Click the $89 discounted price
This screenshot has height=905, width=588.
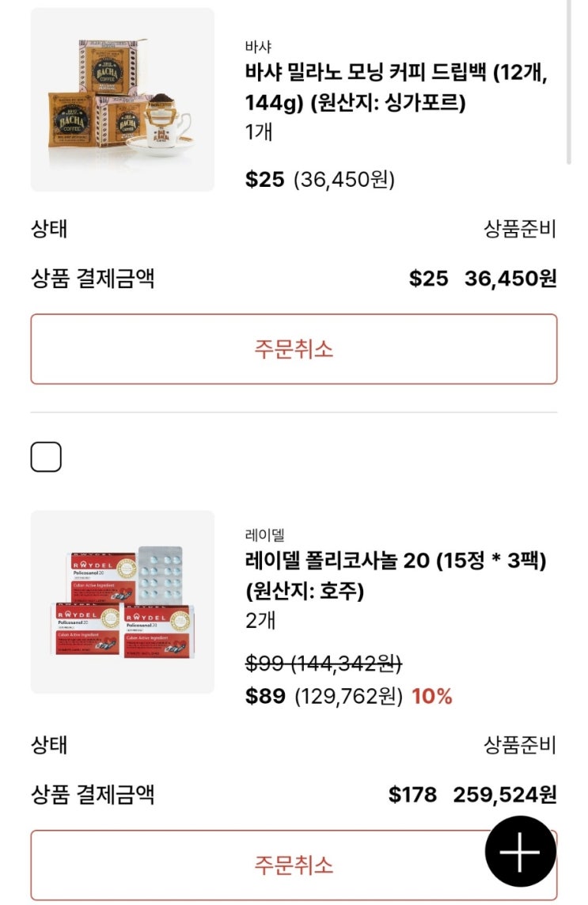pyautogui.click(x=265, y=697)
